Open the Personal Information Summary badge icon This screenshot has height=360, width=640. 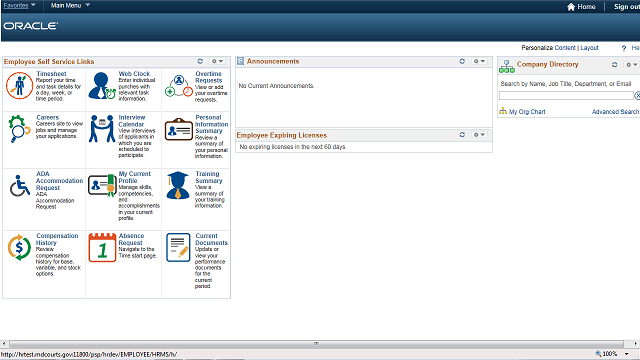[x=179, y=129]
